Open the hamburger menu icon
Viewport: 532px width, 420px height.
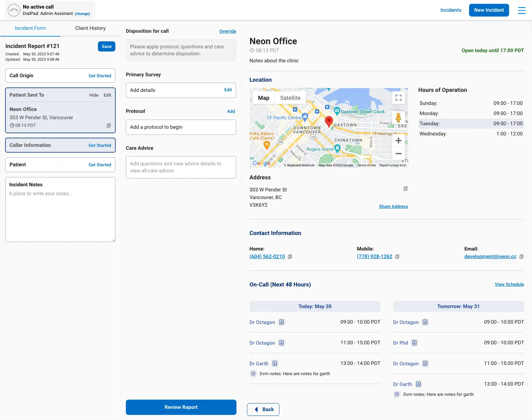tap(522, 10)
